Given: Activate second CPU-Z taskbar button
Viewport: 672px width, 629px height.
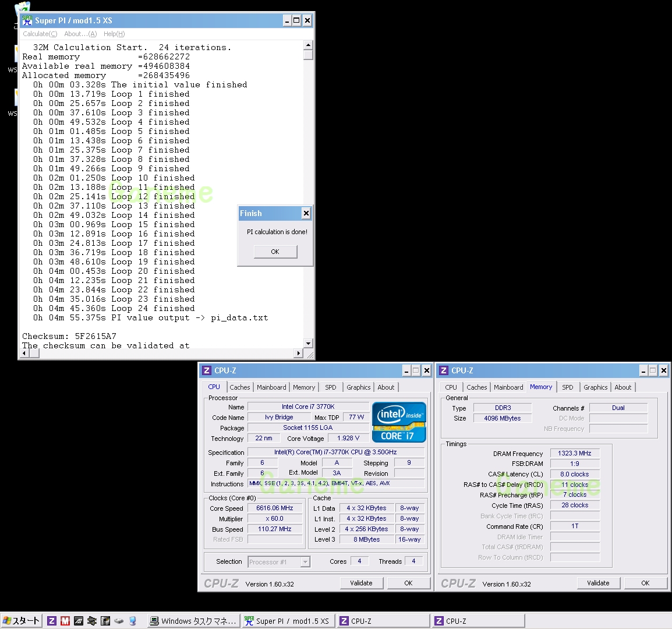Looking at the screenshot, I should 478,621.
